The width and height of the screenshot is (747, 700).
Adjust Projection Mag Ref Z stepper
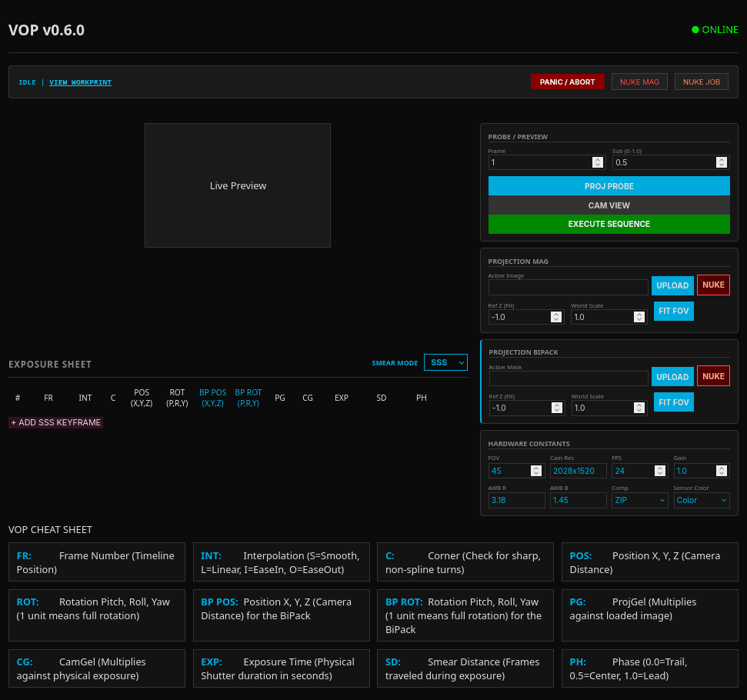(556, 317)
